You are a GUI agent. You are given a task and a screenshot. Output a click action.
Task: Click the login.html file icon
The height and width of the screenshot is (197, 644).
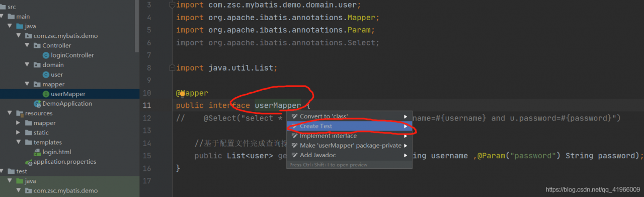pos(38,152)
